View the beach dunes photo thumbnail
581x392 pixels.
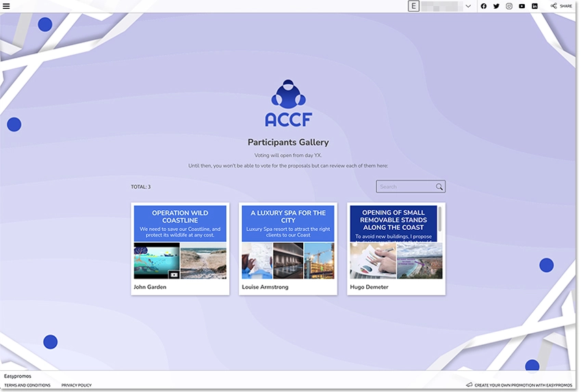pyautogui.click(x=203, y=261)
